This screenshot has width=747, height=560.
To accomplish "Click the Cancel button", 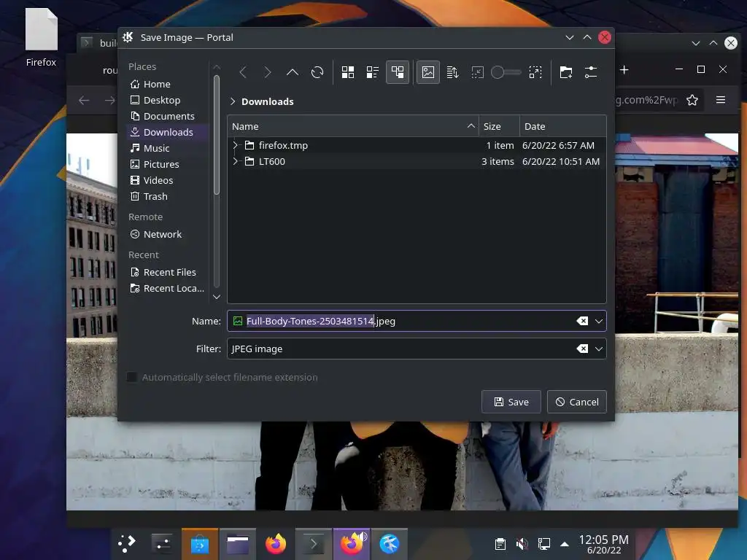I will click(577, 402).
